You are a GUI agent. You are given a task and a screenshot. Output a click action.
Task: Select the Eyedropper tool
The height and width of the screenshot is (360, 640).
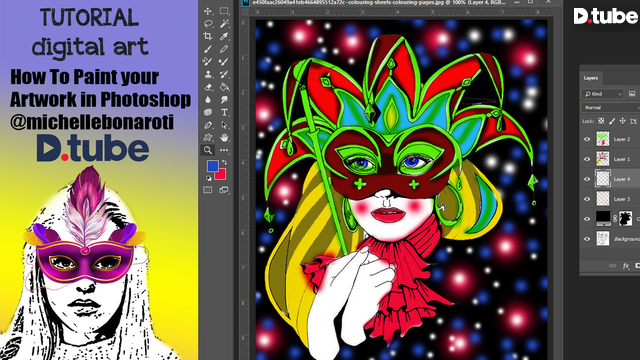224,36
